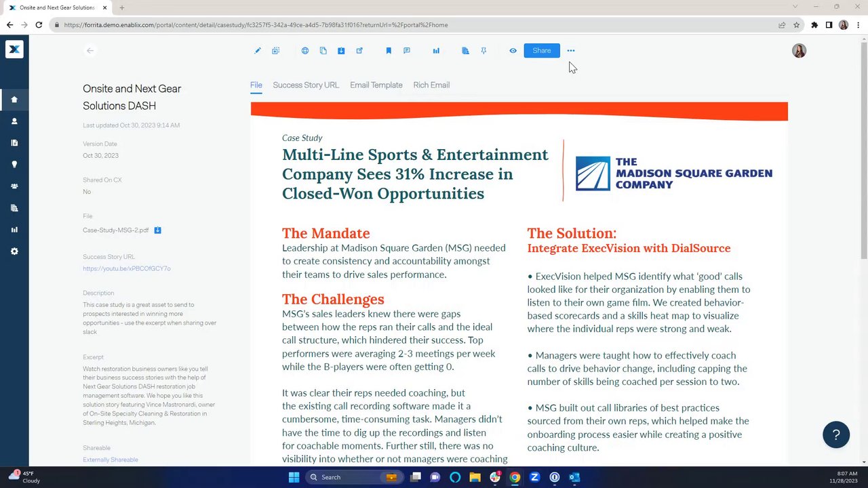Open the document search sidebar icon

(14, 208)
